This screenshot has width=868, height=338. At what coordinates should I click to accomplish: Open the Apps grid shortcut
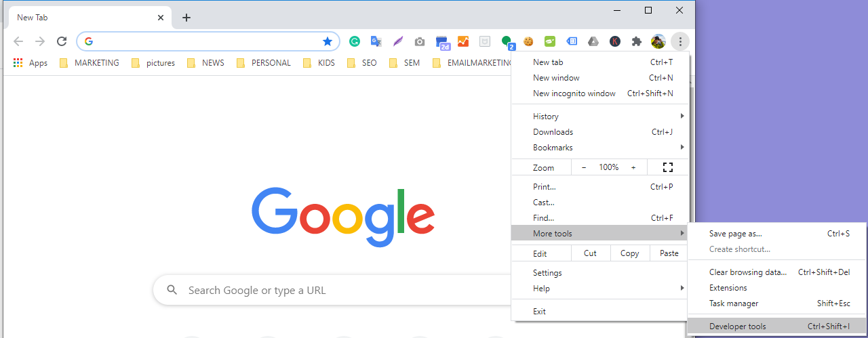tap(30, 63)
